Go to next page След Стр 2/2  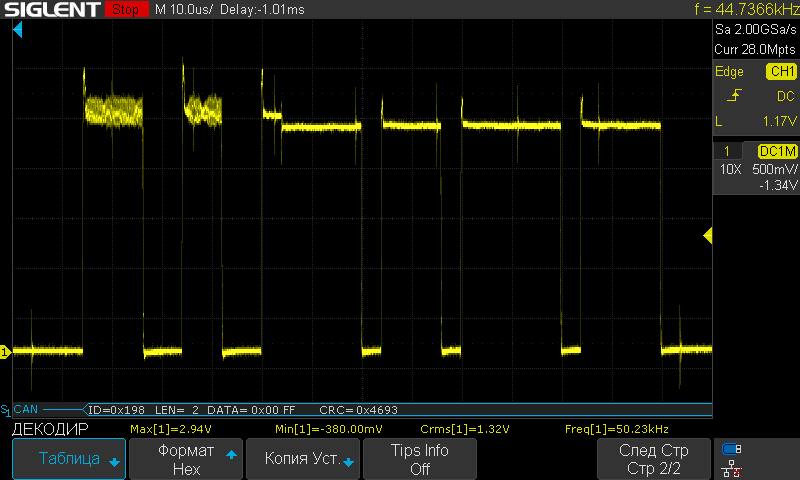coord(654,459)
